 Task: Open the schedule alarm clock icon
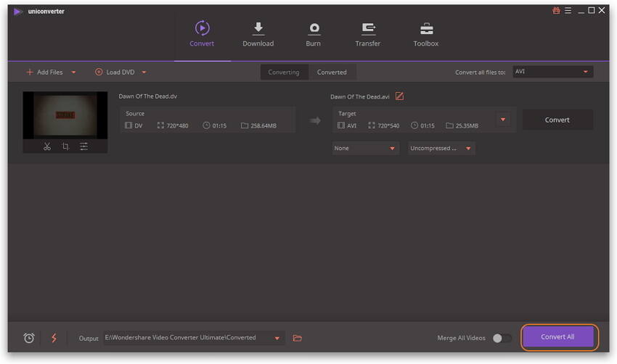[29, 338]
